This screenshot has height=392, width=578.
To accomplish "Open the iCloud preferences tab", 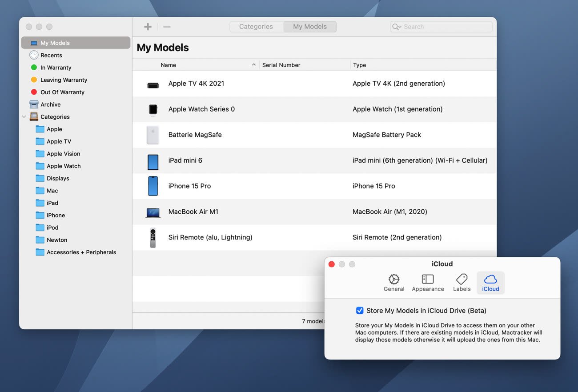I will 490,283.
